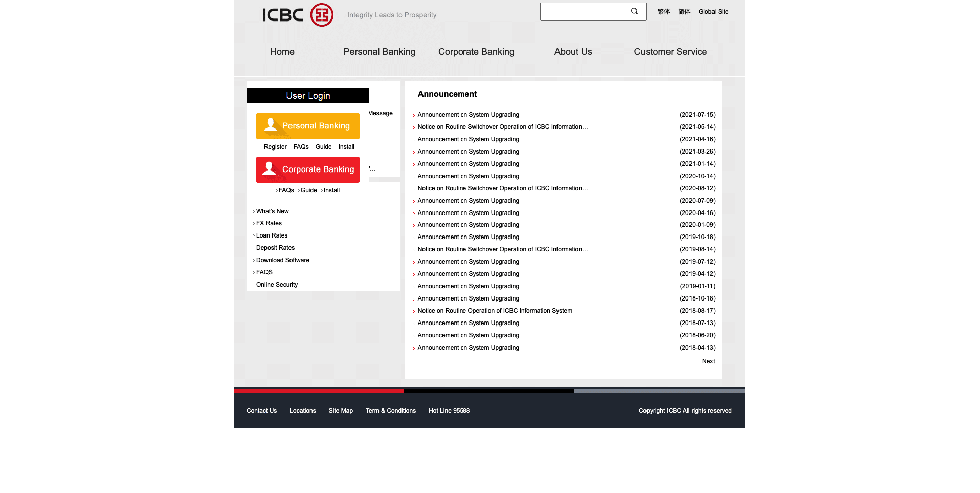Go to the Home menu

(x=282, y=52)
